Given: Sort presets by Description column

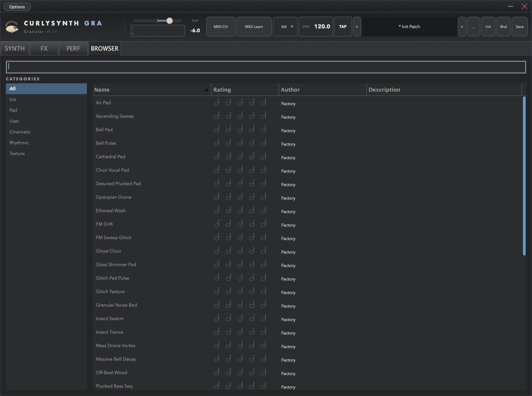Looking at the screenshot, I should [444, 89].
